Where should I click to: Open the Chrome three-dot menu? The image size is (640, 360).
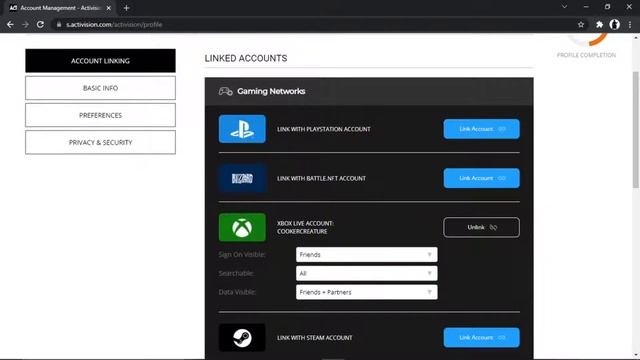[630, 24]
